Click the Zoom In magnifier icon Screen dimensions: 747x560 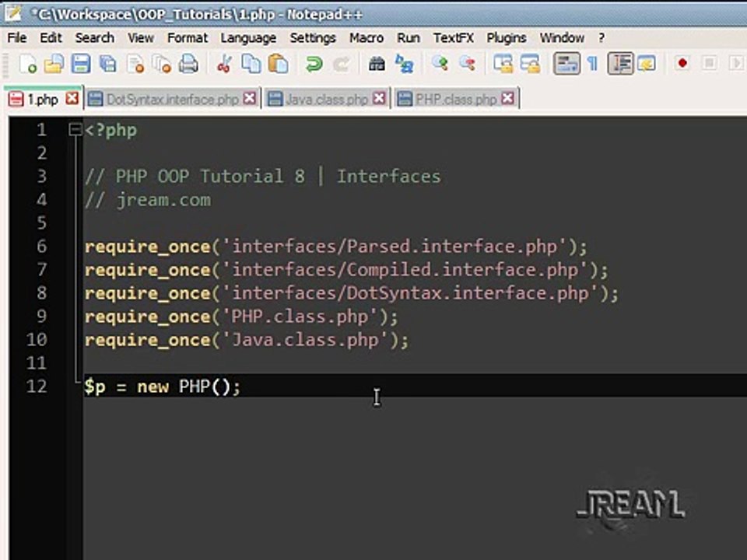(x=440, y=63)
